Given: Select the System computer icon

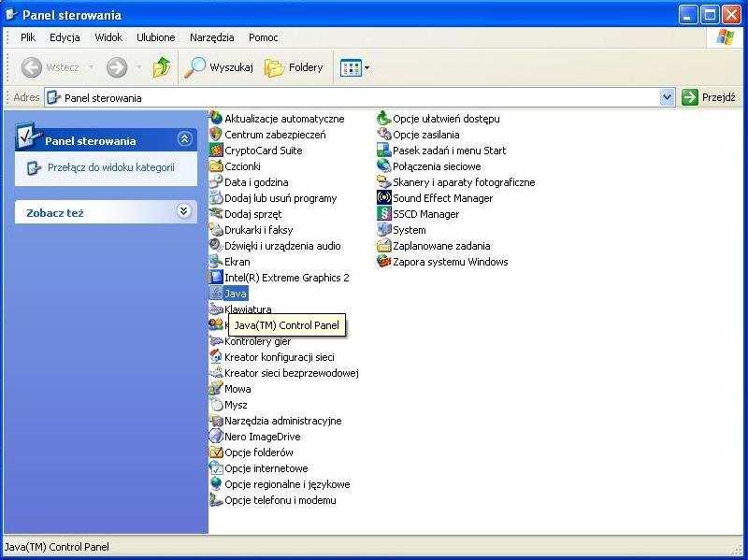Looking at the screenshot, I should coord(384,230).
